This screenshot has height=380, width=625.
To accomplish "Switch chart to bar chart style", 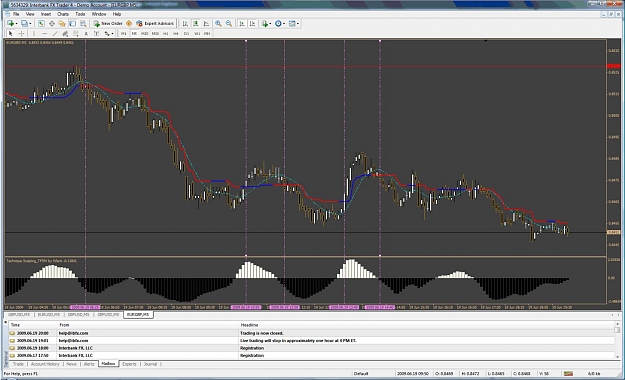I will 185,24.
